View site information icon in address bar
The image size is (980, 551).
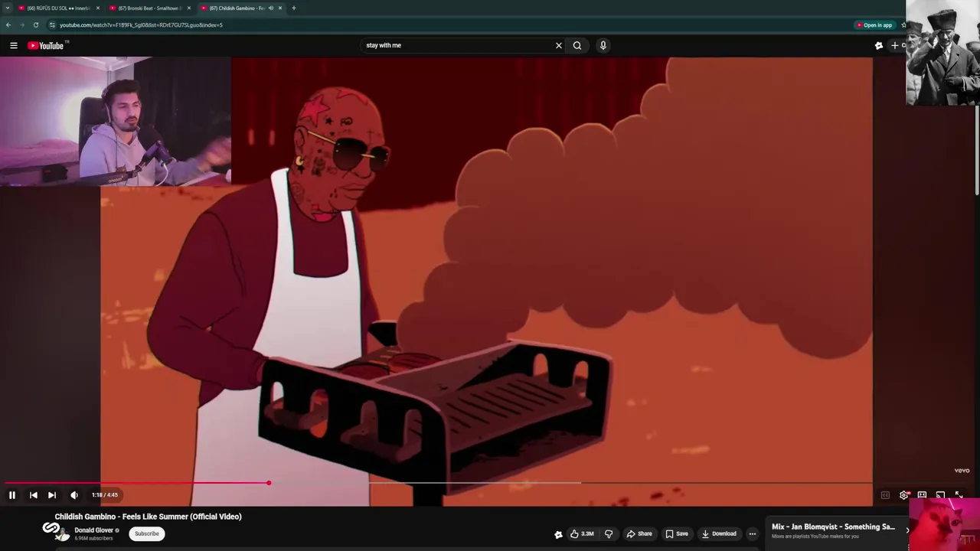pos(52,25)
